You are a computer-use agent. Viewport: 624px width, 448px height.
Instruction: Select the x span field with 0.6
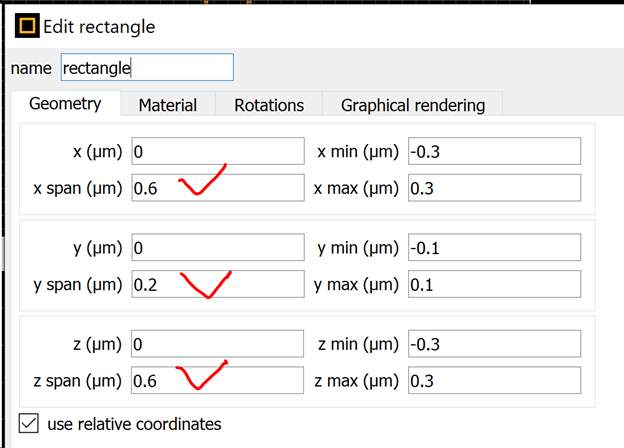tap(218, 188)
